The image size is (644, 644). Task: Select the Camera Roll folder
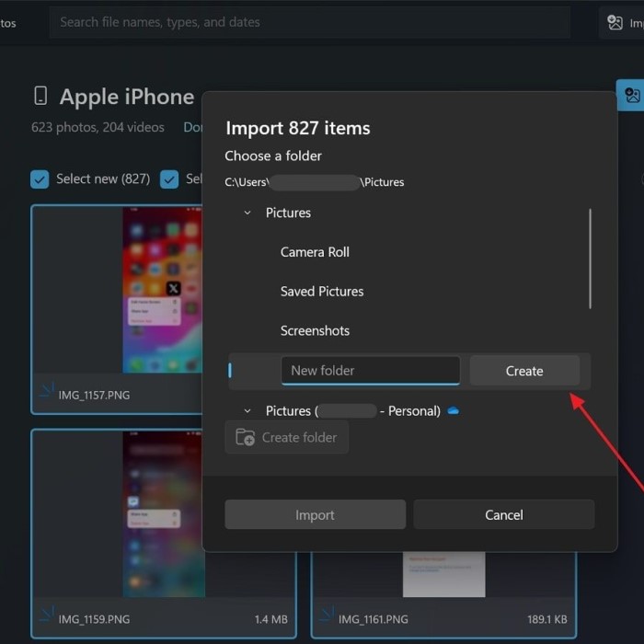(315, 252)
